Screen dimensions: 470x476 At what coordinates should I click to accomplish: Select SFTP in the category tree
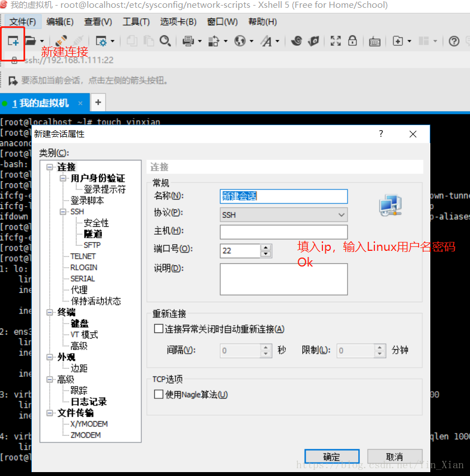92,245
